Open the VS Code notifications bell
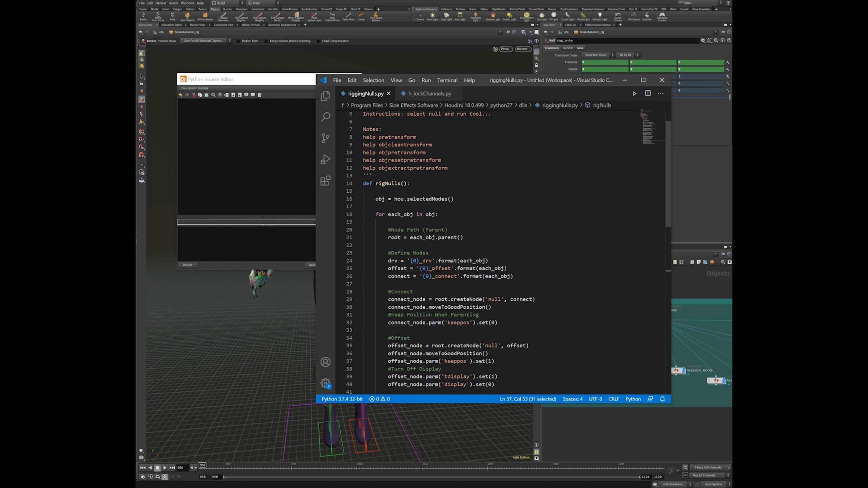Viewport: 868px width, 488px height. pyautogui.click(x=662, y=399)
